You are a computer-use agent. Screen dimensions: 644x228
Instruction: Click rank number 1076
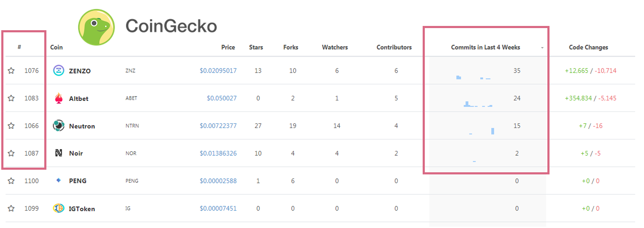(31, 71)
